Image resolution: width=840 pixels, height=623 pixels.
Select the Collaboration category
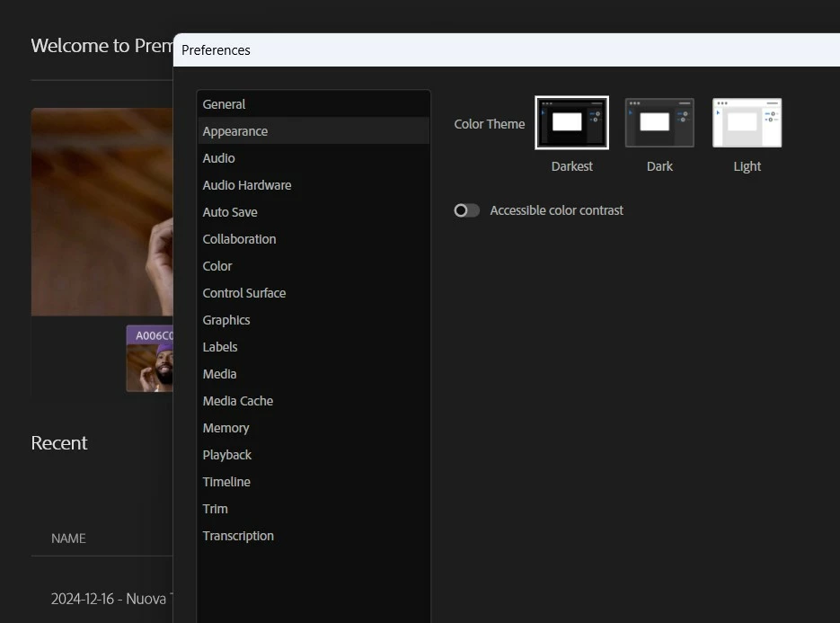[x=314, y=239]
